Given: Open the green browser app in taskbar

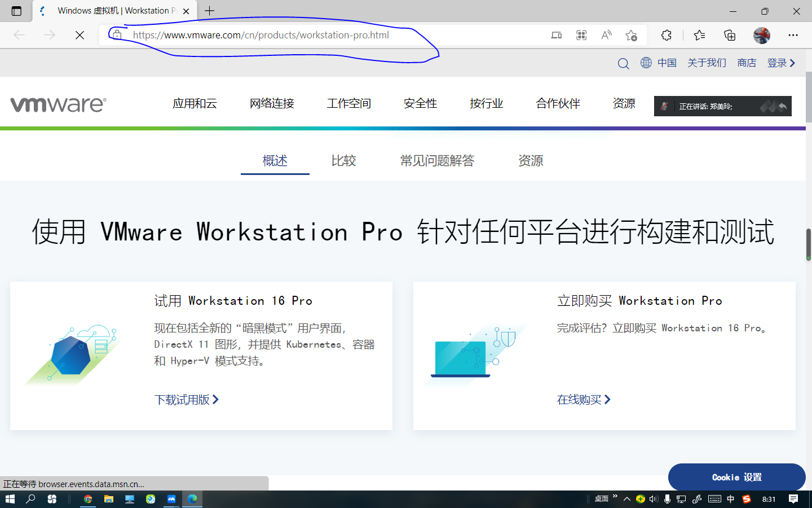Looking at the screenshot, I should (x=151, y=499).
